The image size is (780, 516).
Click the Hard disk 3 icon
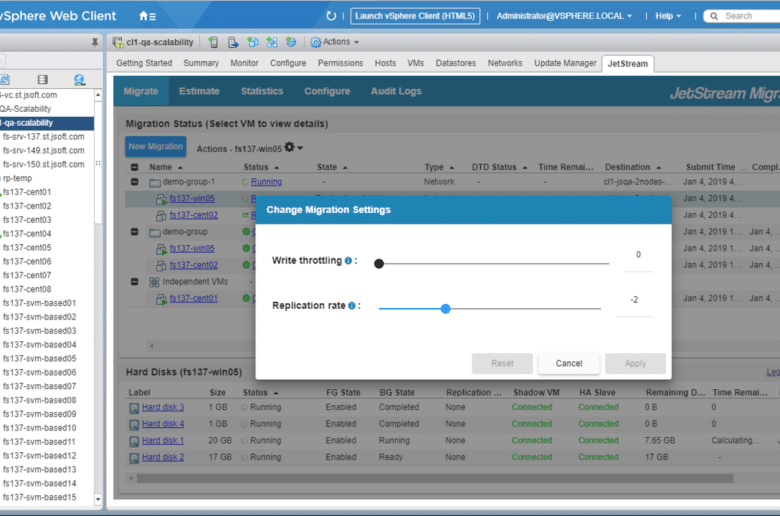(134, 409)
